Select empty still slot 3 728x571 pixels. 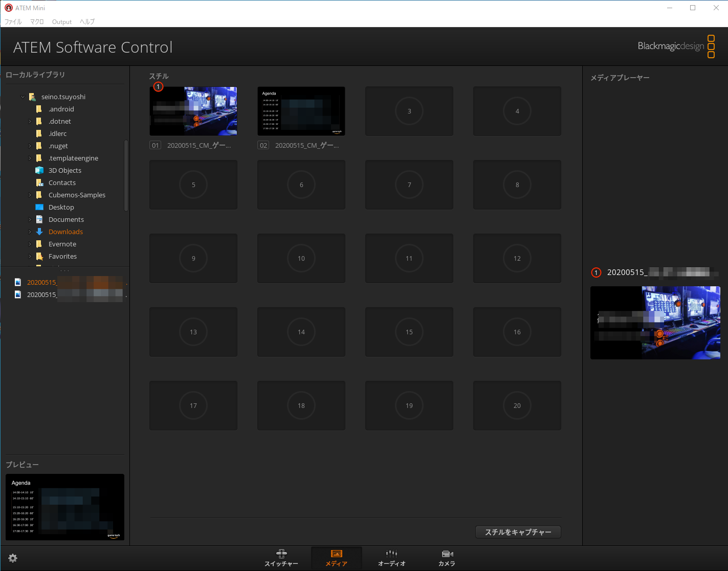pyautogui.click(x=409, y=111)
